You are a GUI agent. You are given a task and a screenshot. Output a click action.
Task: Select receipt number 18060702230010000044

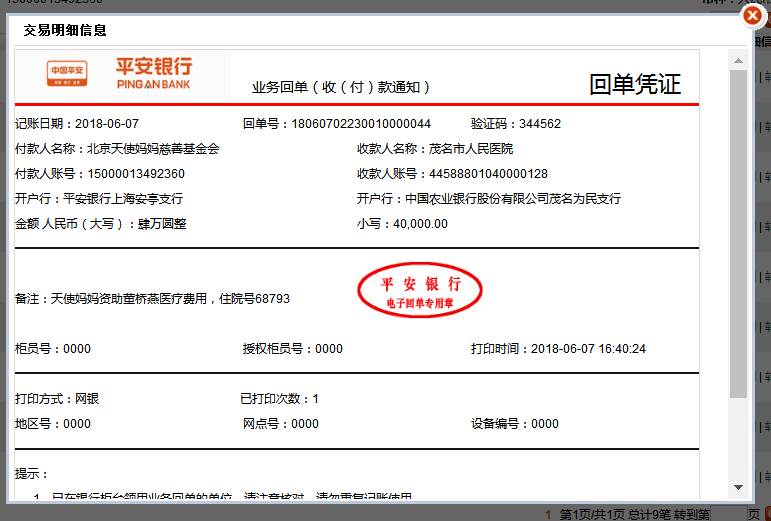tap(361, 123)
